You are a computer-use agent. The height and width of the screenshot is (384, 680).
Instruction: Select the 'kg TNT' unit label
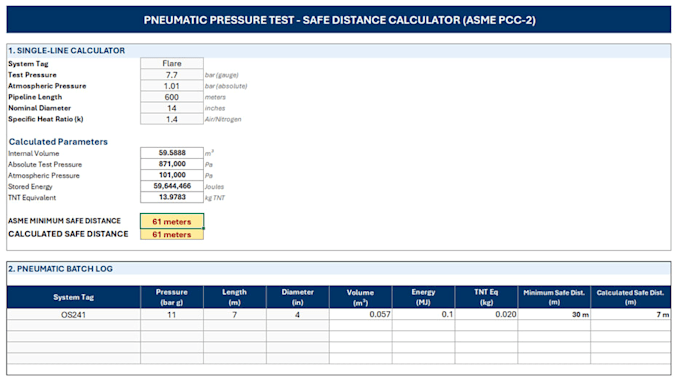tap(215, 198)
